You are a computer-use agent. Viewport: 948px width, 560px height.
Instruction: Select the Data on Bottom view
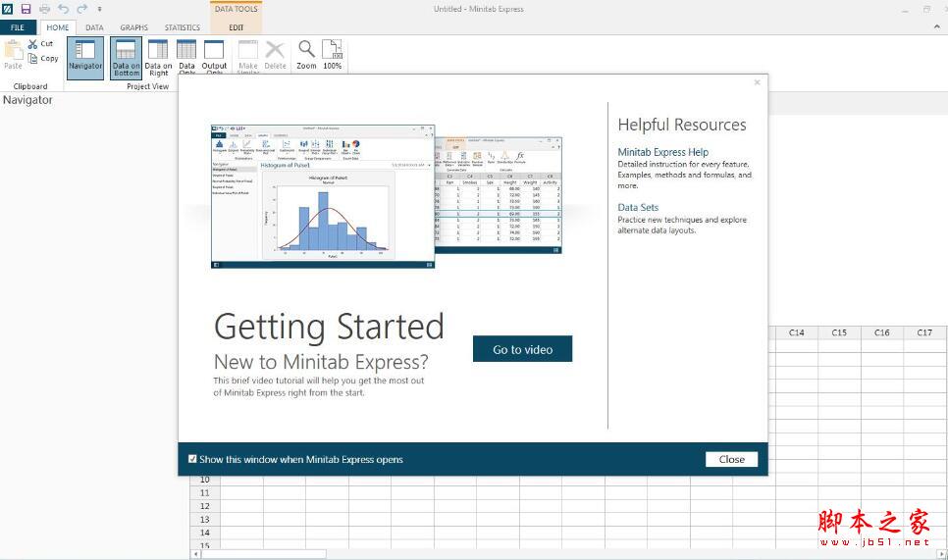tap(126, 58)
